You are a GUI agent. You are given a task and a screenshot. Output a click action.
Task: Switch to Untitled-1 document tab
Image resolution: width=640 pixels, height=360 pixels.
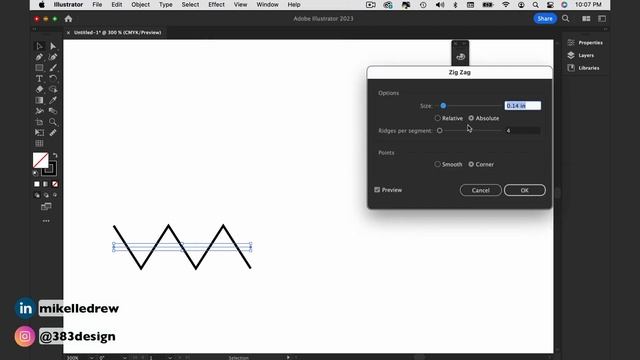118,32
